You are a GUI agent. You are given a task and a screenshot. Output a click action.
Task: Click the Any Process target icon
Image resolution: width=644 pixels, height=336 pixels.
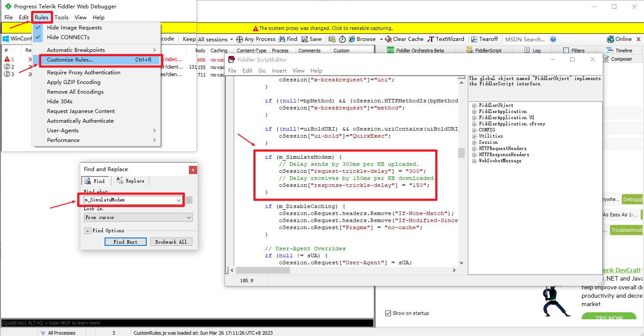[x=239, y=39]
